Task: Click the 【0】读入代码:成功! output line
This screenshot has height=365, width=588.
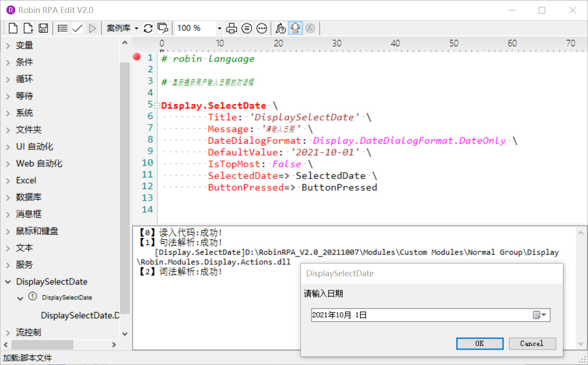Action: [x=180, y=233]
